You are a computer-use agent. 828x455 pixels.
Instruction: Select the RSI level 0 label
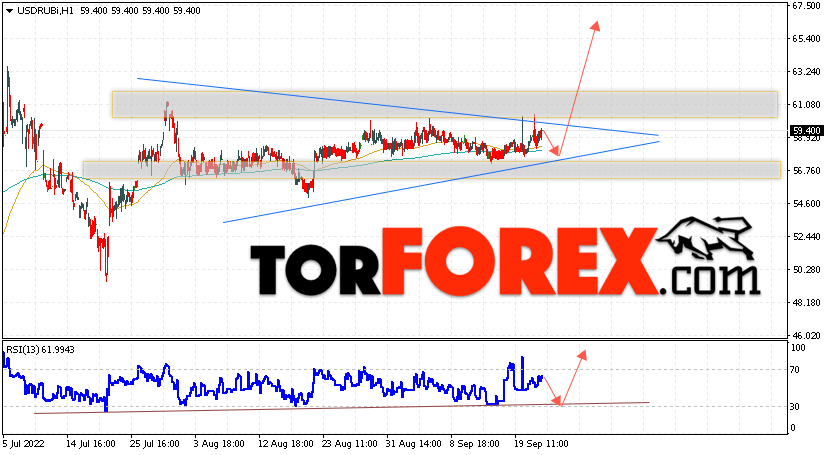click(x=793, y=428)
